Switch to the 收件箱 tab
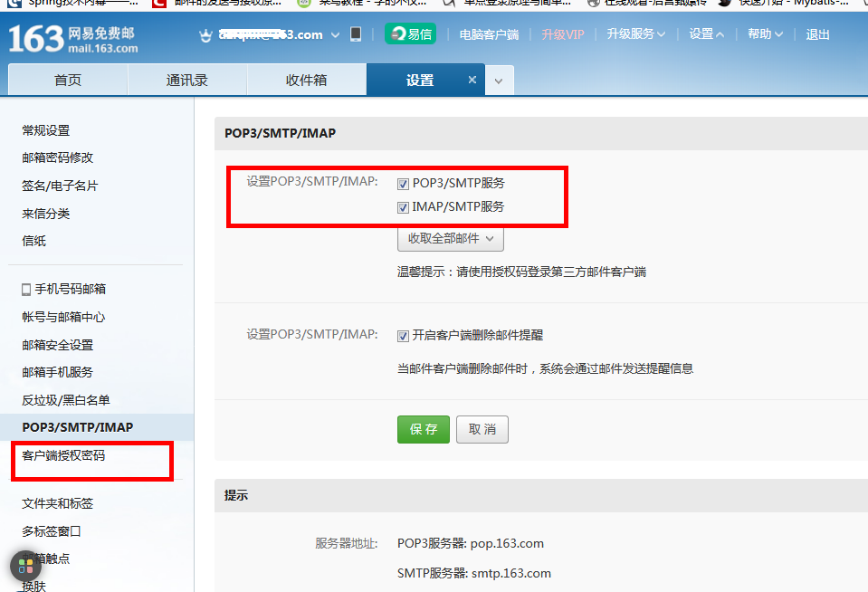The height and width of the screenshot is (592, 868). click(x=306, y=80)
